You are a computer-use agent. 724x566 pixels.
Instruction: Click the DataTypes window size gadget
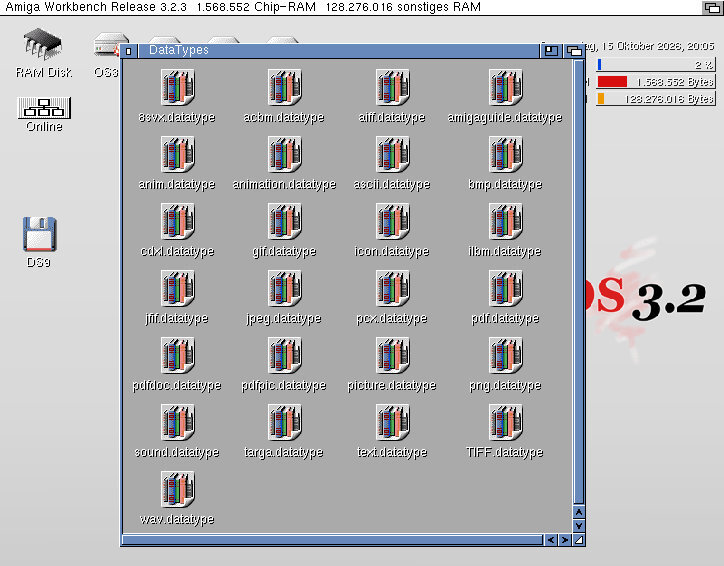click(x=579, y=540)
